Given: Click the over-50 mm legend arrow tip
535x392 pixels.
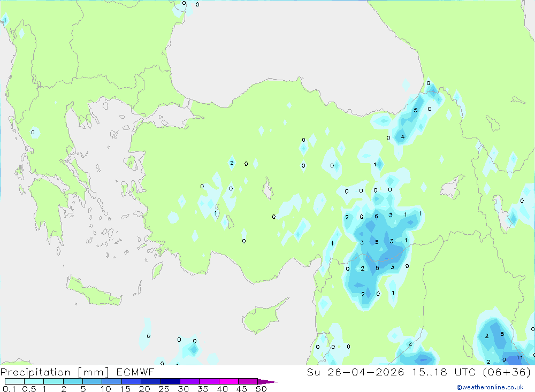Looking at the screenshot, I should [268, 381].
